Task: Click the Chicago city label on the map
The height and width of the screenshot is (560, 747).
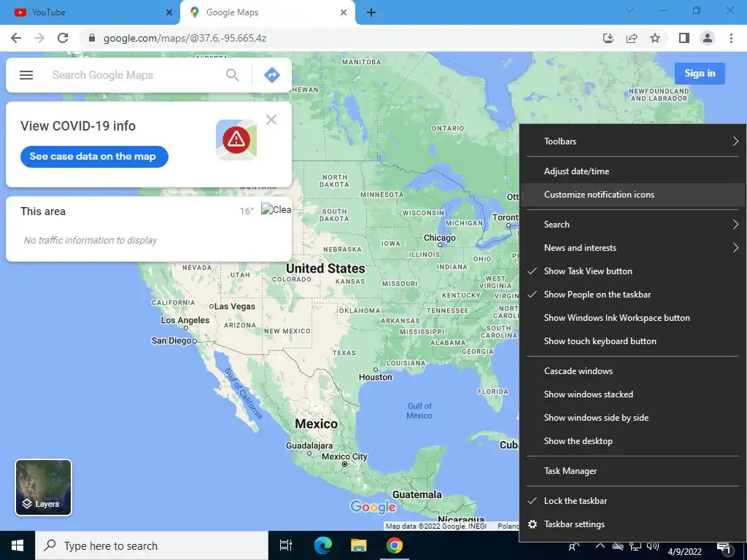Action: [440, 238]
